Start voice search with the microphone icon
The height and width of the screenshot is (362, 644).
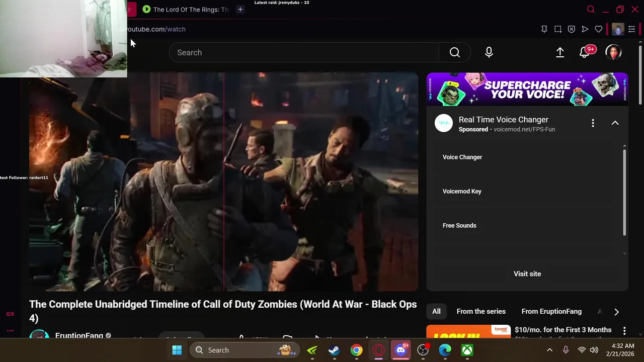(489, 52)
